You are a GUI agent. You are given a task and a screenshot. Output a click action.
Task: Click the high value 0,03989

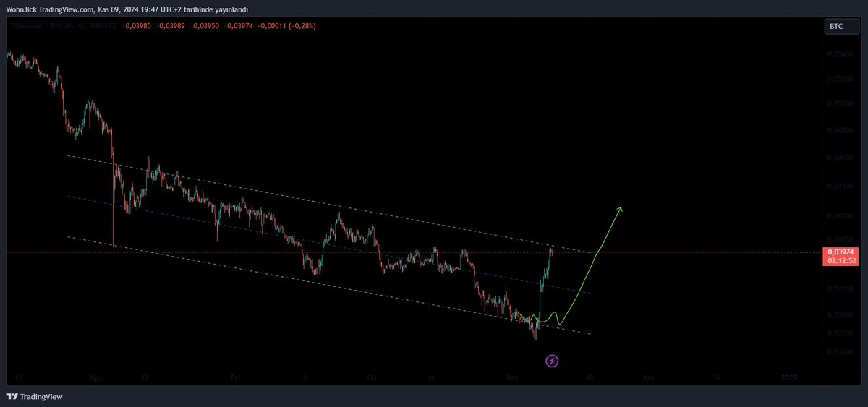click(x=171, y=26)
